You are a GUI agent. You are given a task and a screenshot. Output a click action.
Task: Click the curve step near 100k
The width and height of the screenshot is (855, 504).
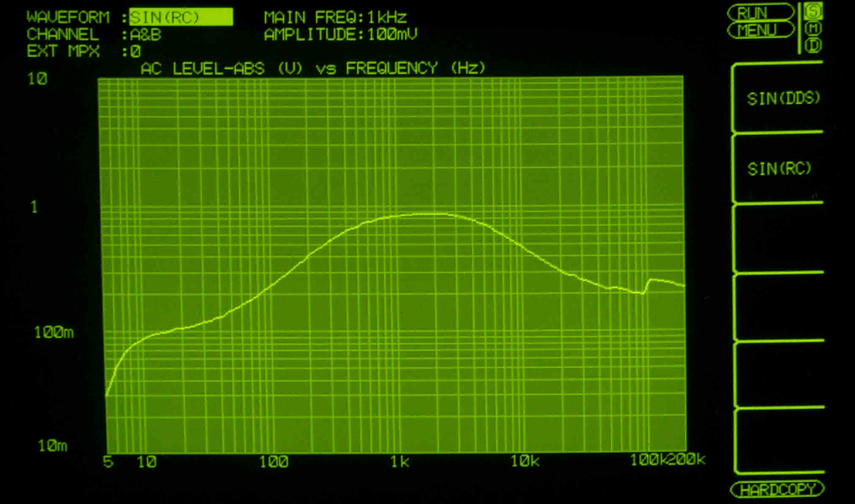(646, 286)
